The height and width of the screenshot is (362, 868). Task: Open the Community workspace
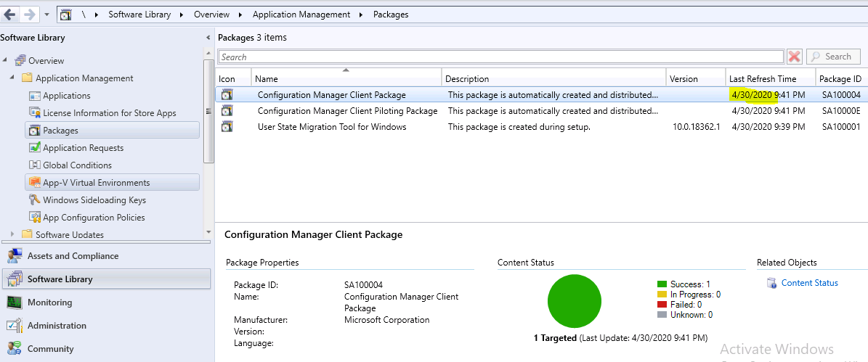coord(105,349)
